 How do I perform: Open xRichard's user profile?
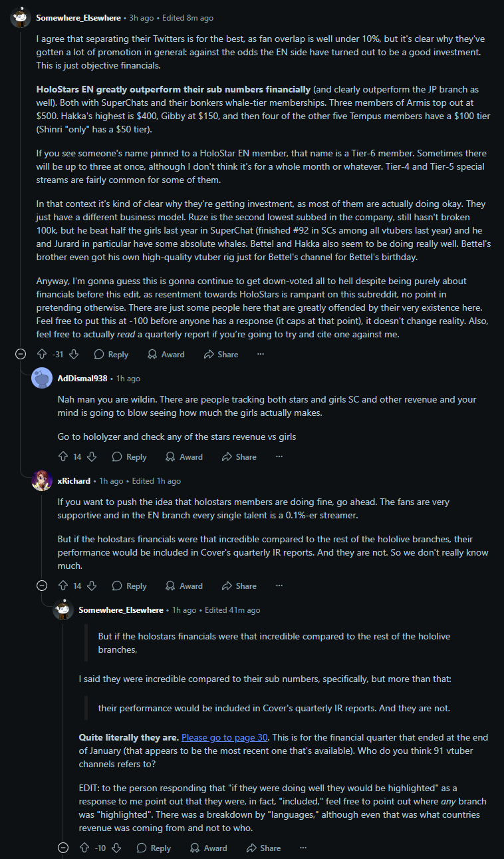pyautogui.click(x=74, y=481)
